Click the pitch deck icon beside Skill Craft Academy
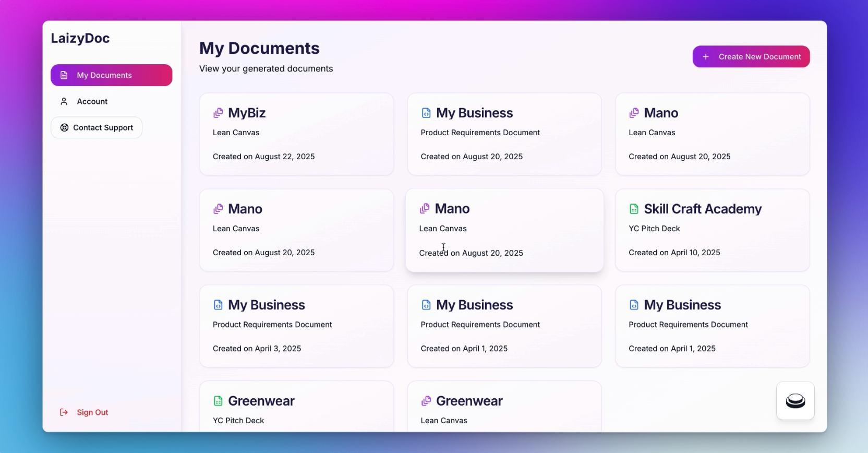The width and height of the screenshot is (868, 453). click(634, 209)
